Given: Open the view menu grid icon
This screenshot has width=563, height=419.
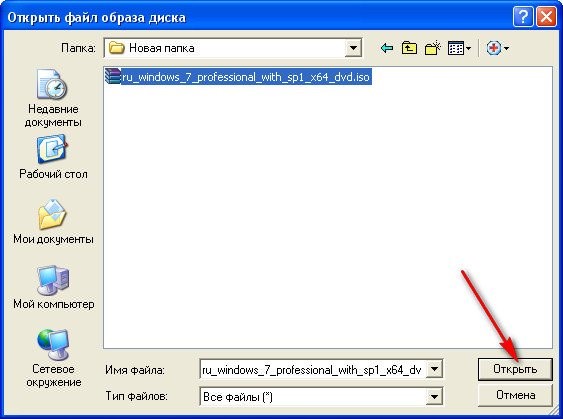Looking at the screenshot, I should click(456, 48).
